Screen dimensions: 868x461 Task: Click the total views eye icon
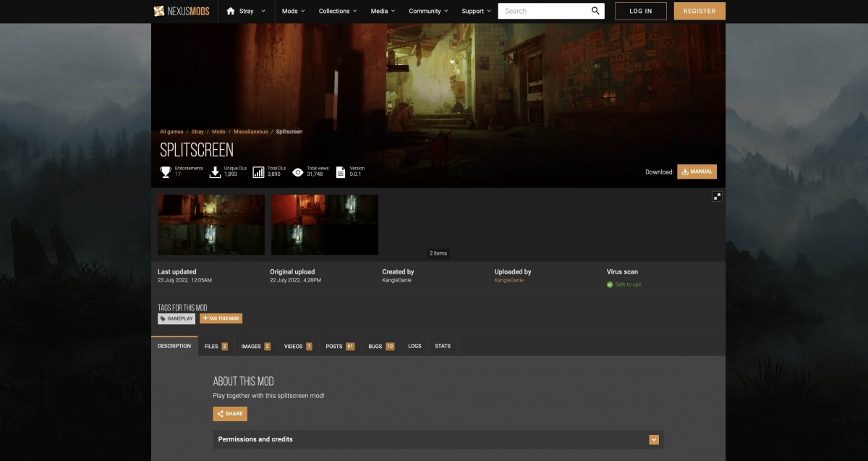click(297, 172)
